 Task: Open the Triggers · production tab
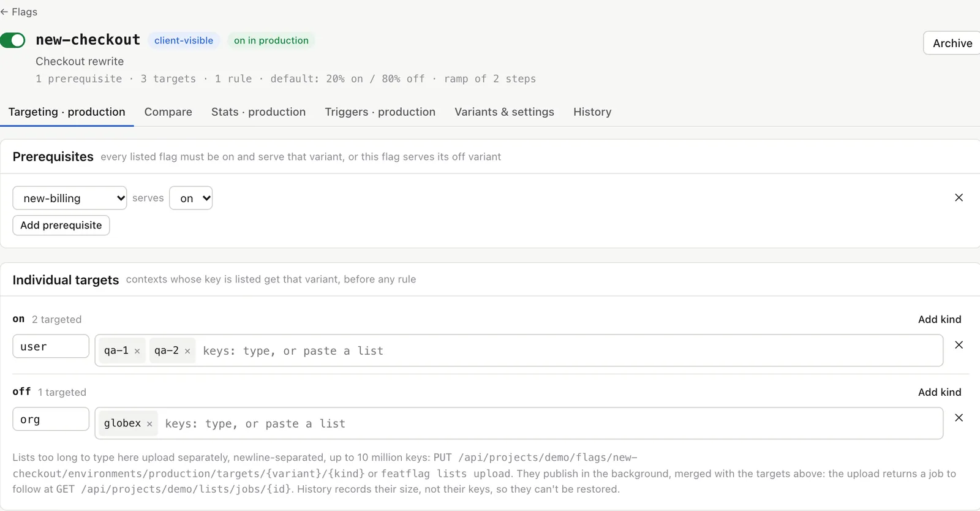(x=380, y=112)
